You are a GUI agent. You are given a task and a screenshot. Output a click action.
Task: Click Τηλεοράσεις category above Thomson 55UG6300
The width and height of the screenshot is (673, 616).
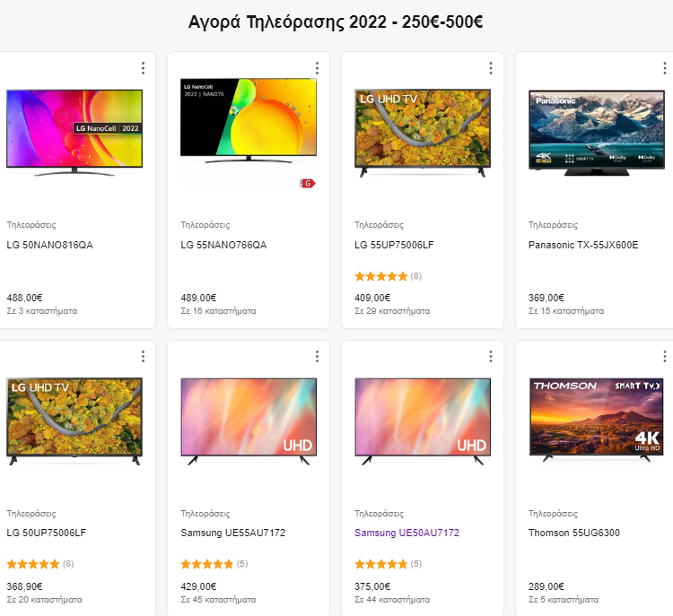[554, 514]
